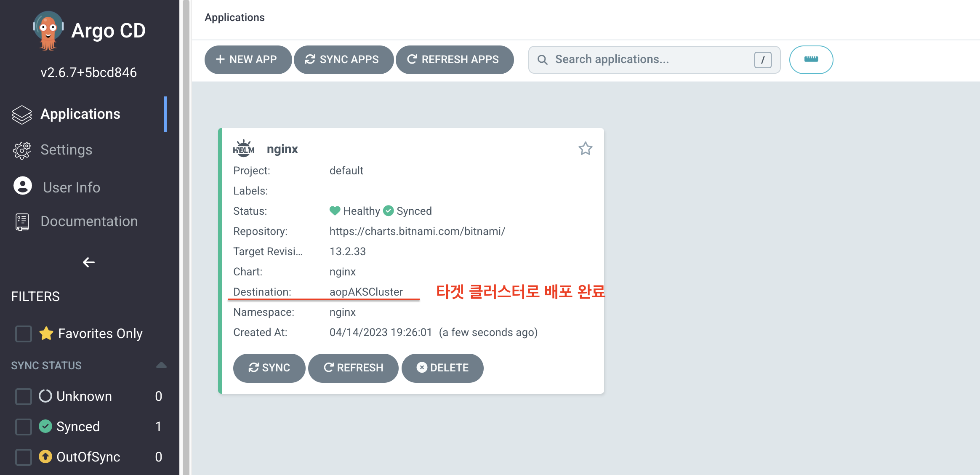The width and height of the screenshot is (980, 475).
Task: Click the Created At timestamp value
Action: click(434, 332)
